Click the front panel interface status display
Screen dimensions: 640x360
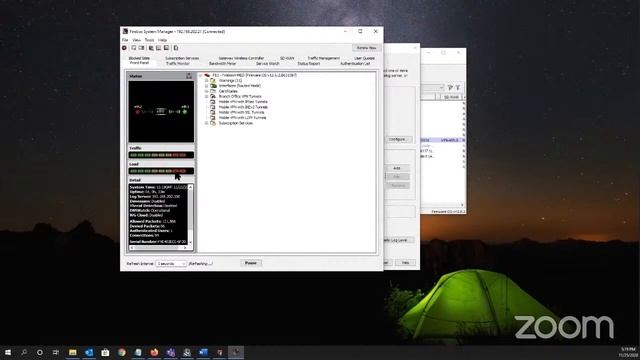161,111
